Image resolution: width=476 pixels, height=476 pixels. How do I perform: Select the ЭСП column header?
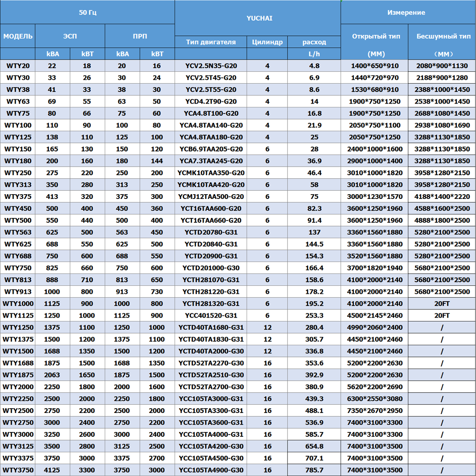click(70, 36)
